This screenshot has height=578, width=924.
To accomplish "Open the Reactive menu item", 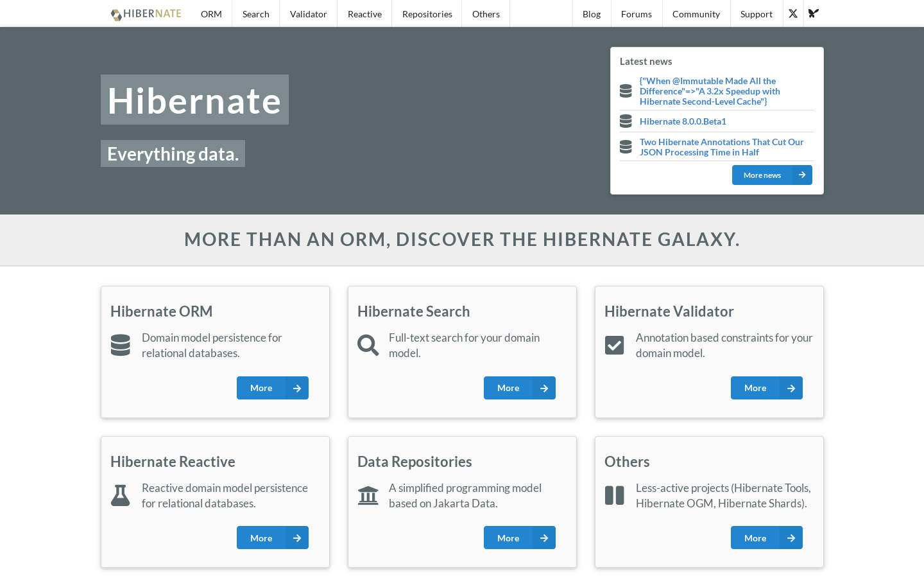I will click(364, 13).
